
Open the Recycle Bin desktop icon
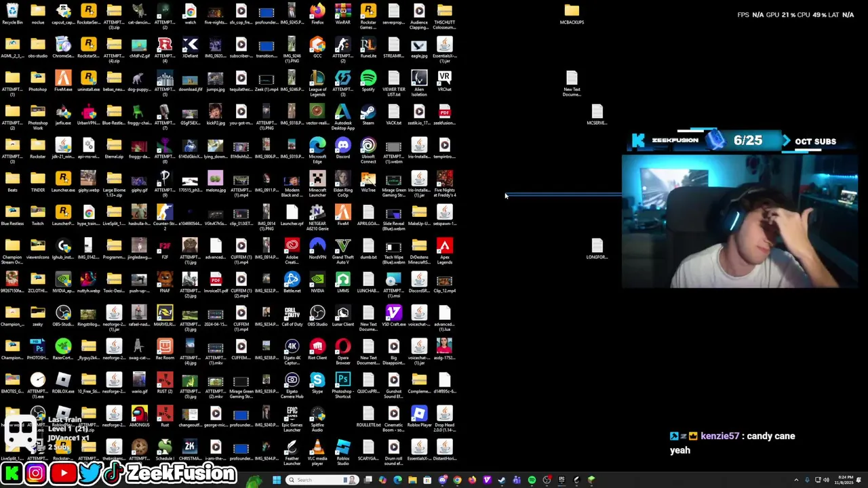(12, 14)
